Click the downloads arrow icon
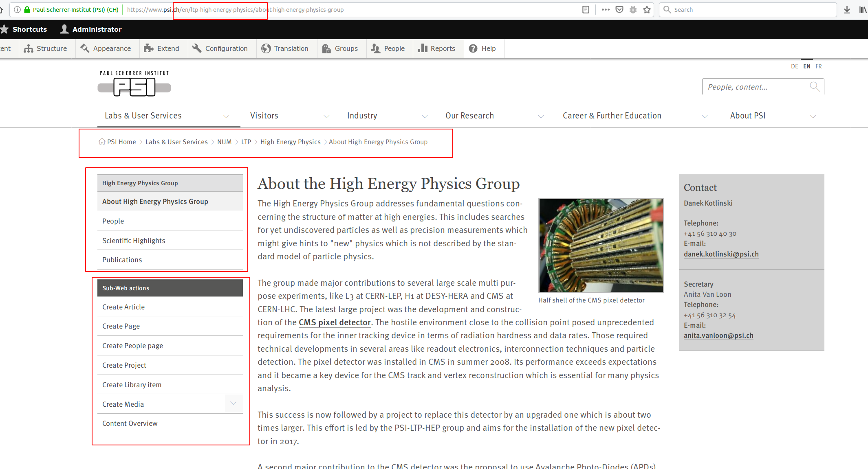 click(847, 10)
